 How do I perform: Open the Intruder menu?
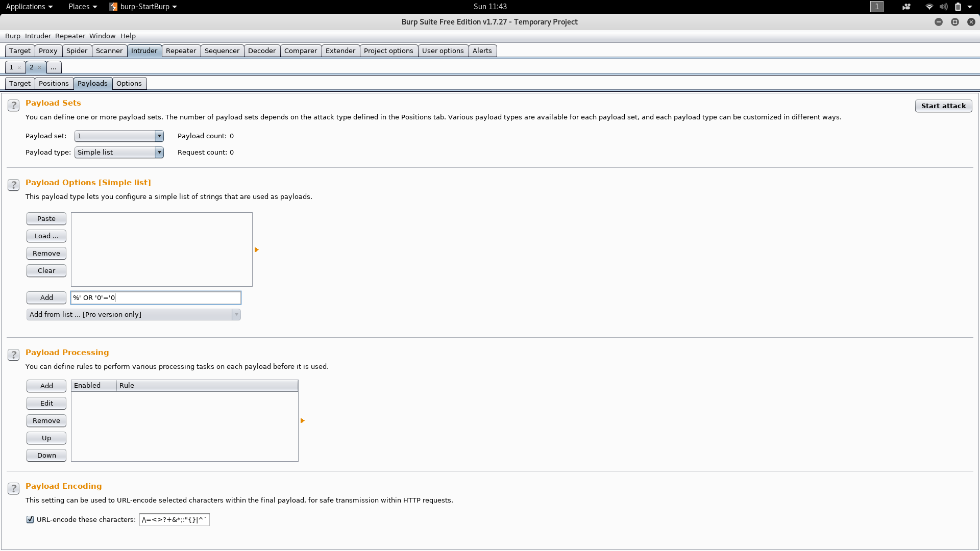tap(38, 36)
